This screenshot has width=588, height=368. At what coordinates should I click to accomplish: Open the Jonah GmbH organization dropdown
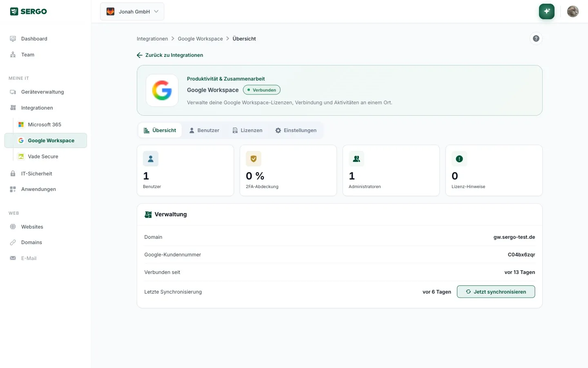coord(132,11)
